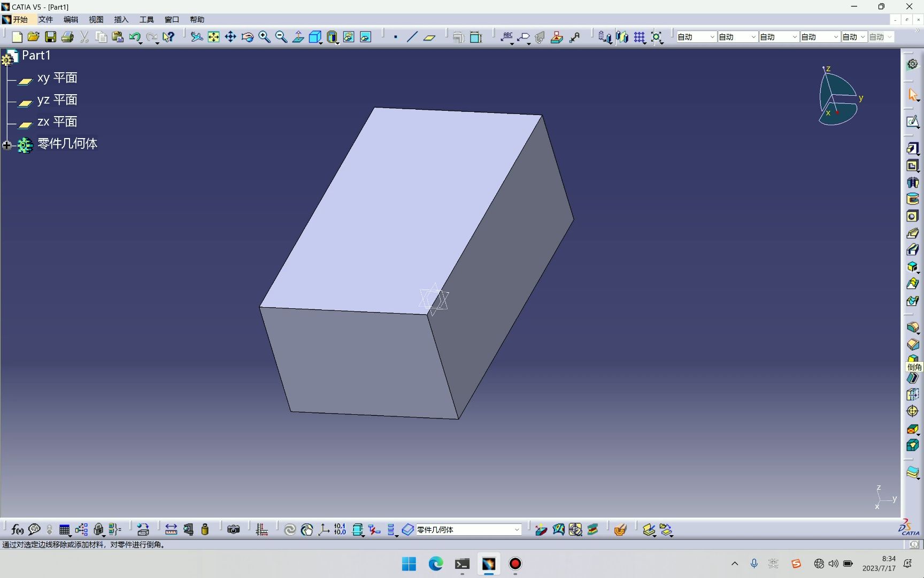Open the 窗口 menu
This screenshot has width=924, height=578.
pyautogui.click(x=172, y=20)
